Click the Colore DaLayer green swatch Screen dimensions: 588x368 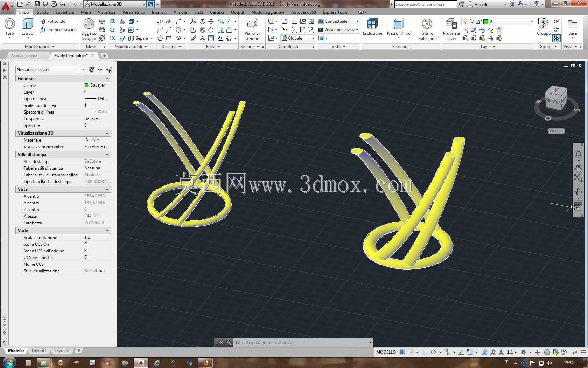pos(86,85)
